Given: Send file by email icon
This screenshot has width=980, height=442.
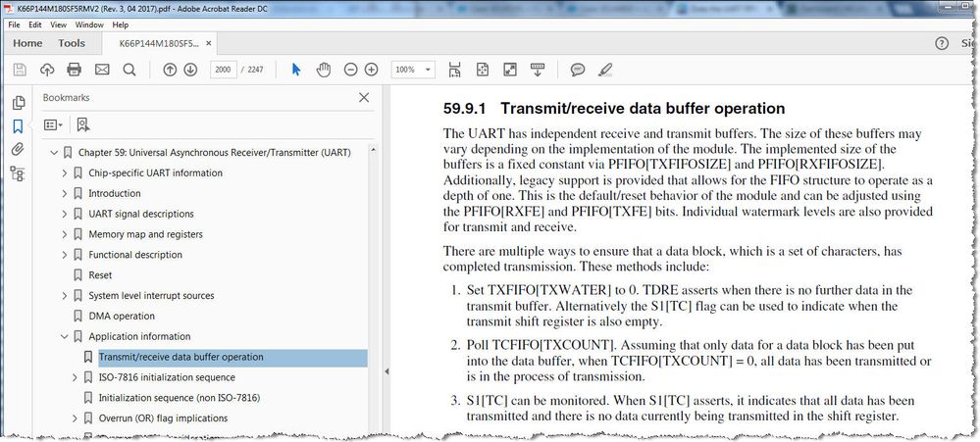Looking at the screenshot, I should pos(102,70).
